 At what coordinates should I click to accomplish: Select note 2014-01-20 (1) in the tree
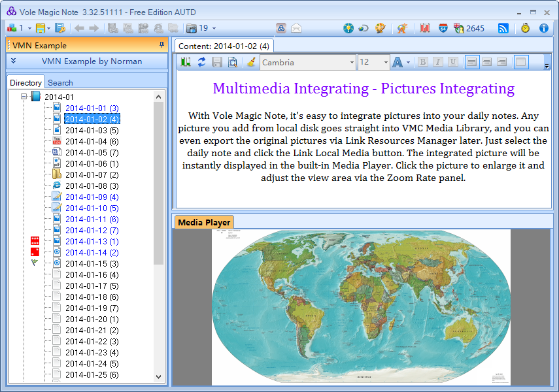[92, 319]
